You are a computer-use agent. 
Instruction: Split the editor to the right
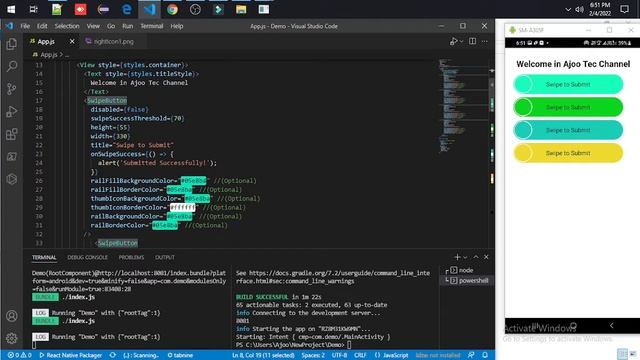pos(472,41)
